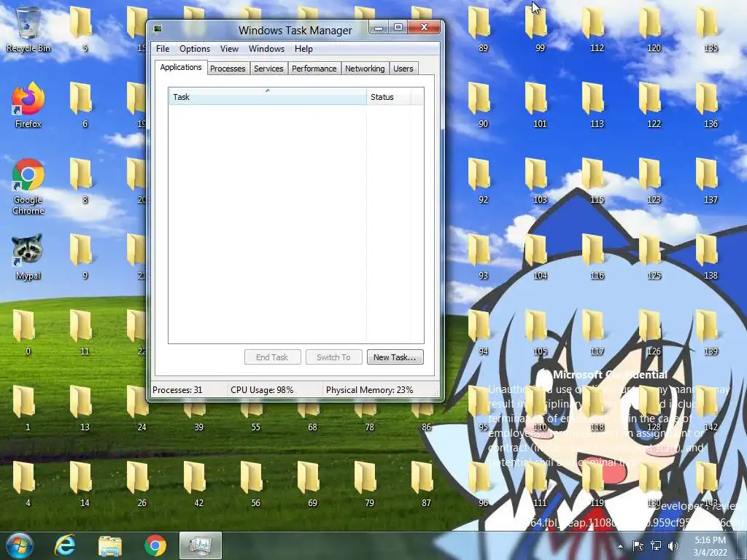747x560 pixels.
Task: Select the Firefox desktop shortcut
Action: (x=28, y=105)
